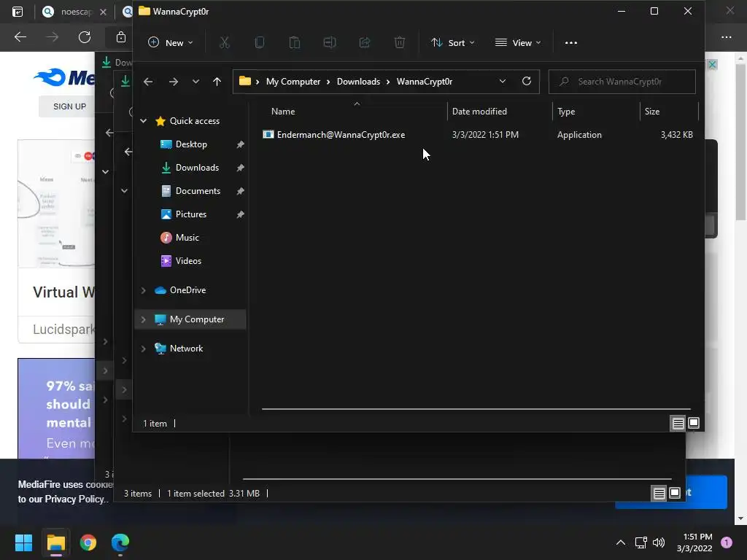The width and height of the screenshot is (747, 560).
Task: Open the New item menu
Action: [170, 43]
